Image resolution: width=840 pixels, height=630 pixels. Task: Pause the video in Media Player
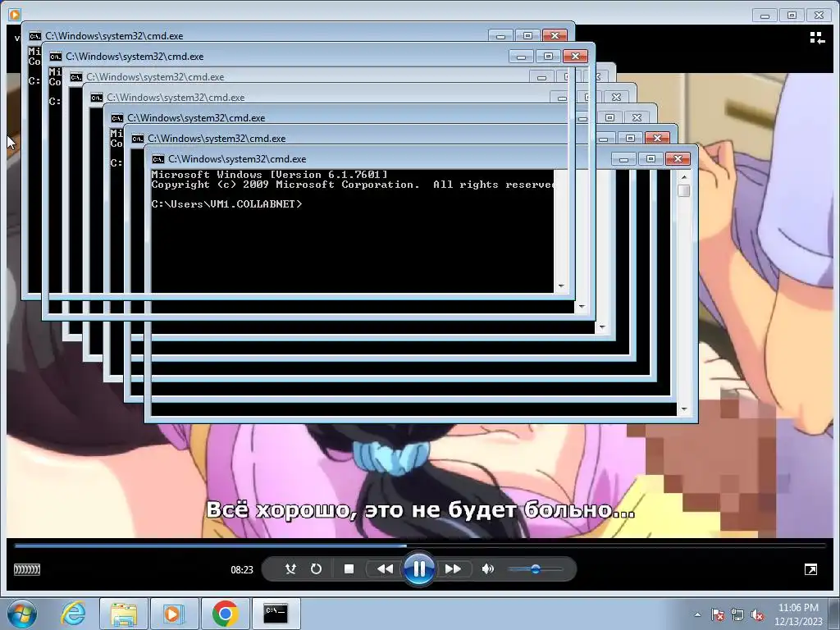(x=419, y=568)
